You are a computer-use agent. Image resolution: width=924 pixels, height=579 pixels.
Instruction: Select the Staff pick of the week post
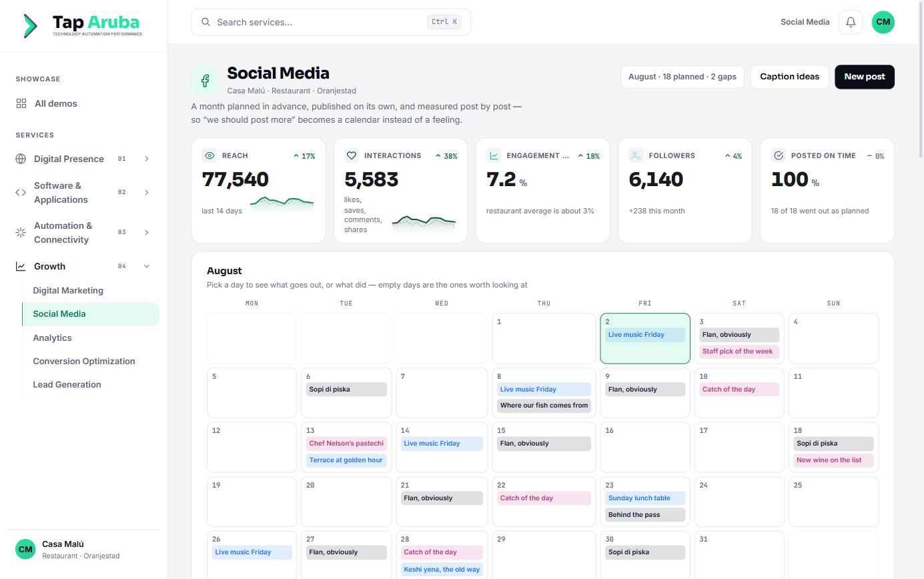pos(739,351)
